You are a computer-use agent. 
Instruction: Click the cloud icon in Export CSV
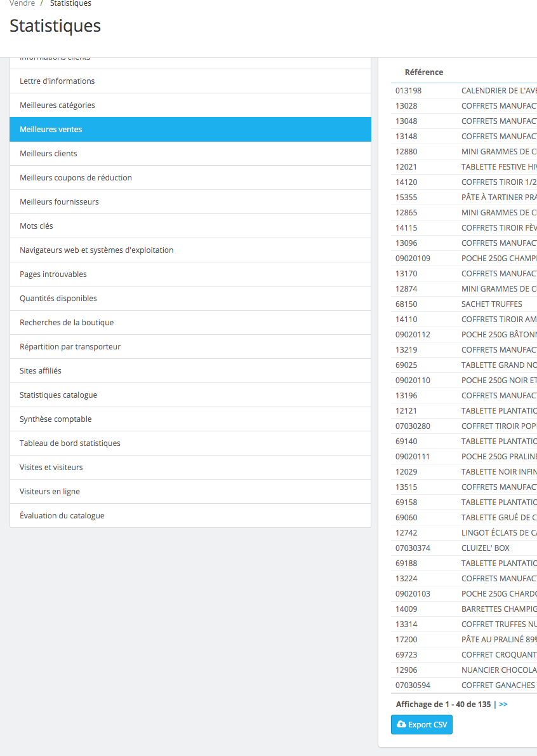[x=401, y=724]
